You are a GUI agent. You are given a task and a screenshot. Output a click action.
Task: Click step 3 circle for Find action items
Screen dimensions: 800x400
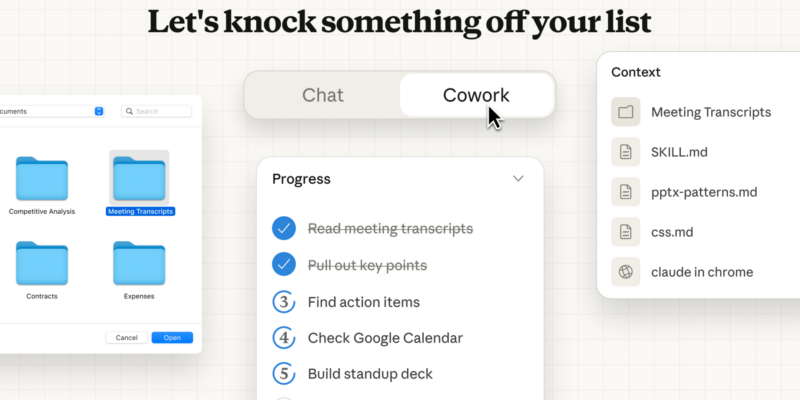[x=284, y=302]
